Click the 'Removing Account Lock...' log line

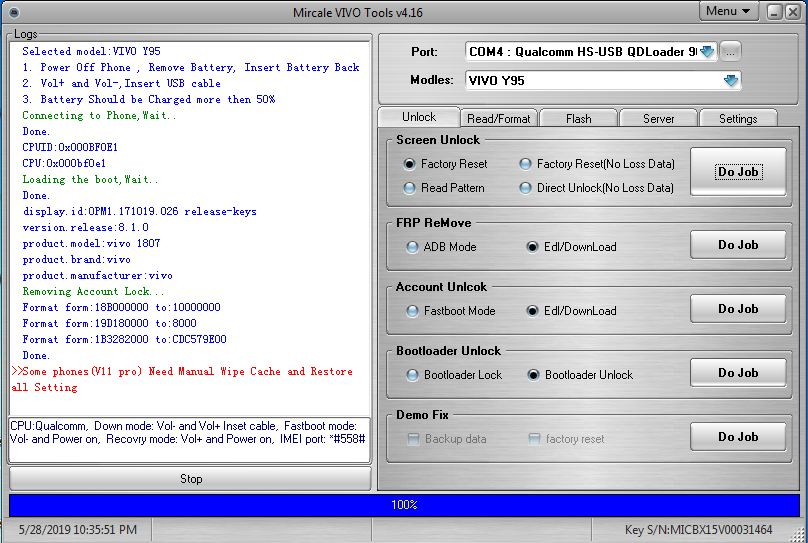point(93,291)
